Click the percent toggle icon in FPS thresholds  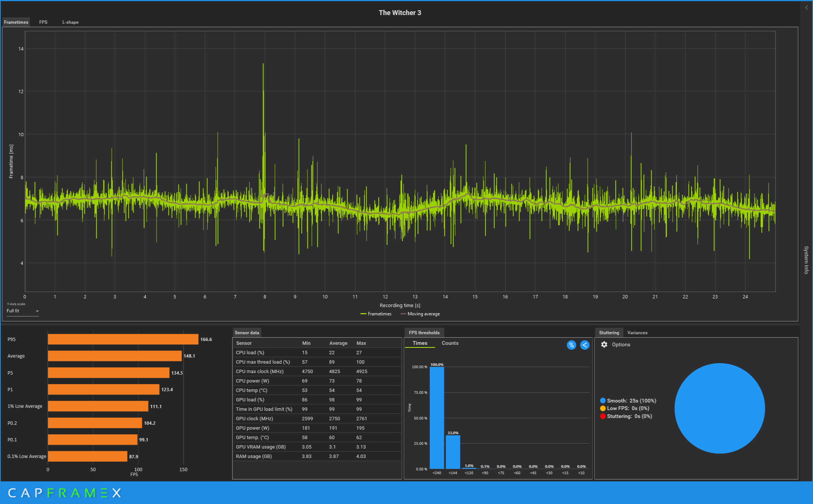click(x=571, y=345)
